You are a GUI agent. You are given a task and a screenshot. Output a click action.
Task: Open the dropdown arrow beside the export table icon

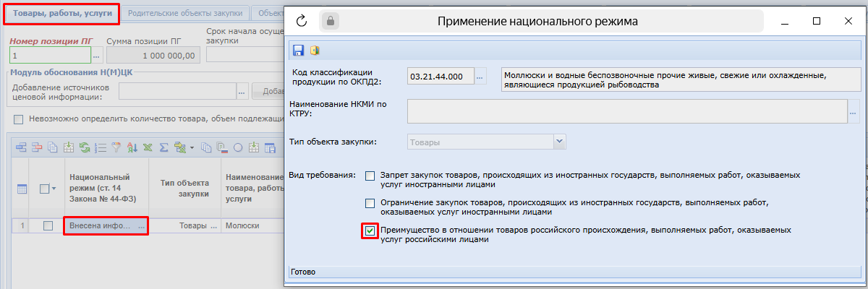pos(192,147)
